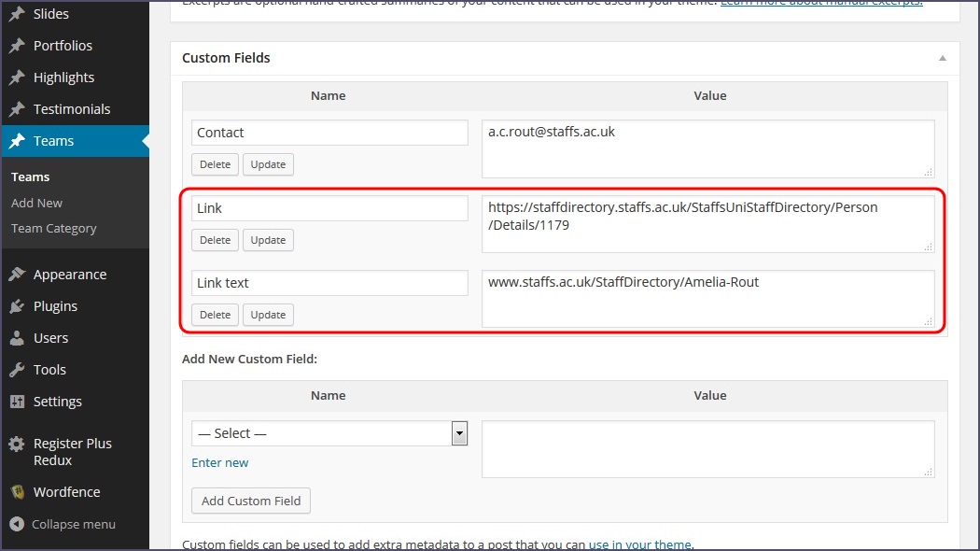This screenshot has width=980, height=551.
Task: Click the Plugins plug icon
Action: [17, 306]
